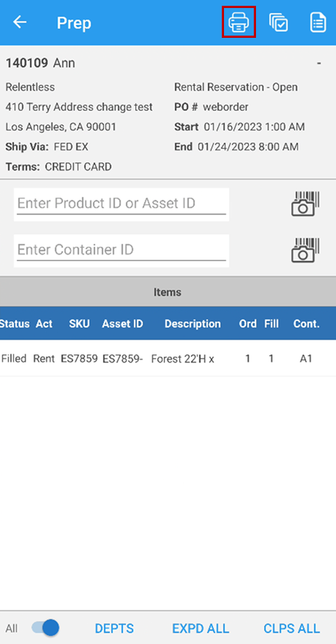Screen dimensions: 336x644
Task: Focus the Enter Product ID or Asset ID field
Action: click(x=121, y=204)
